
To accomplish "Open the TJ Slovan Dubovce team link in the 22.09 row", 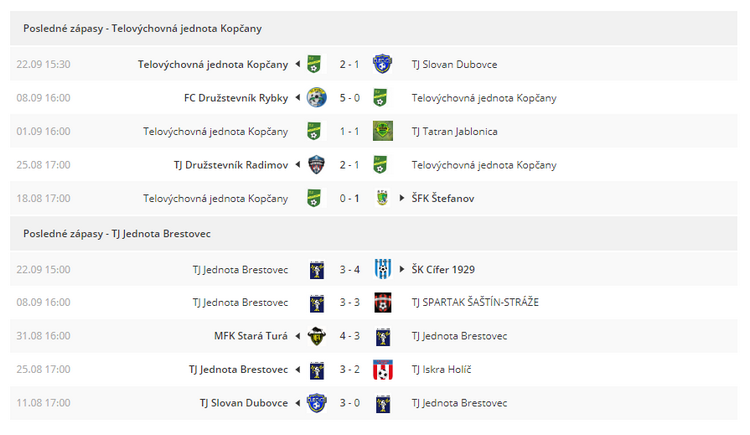I will pyautogui.click(x=454, y=65).
